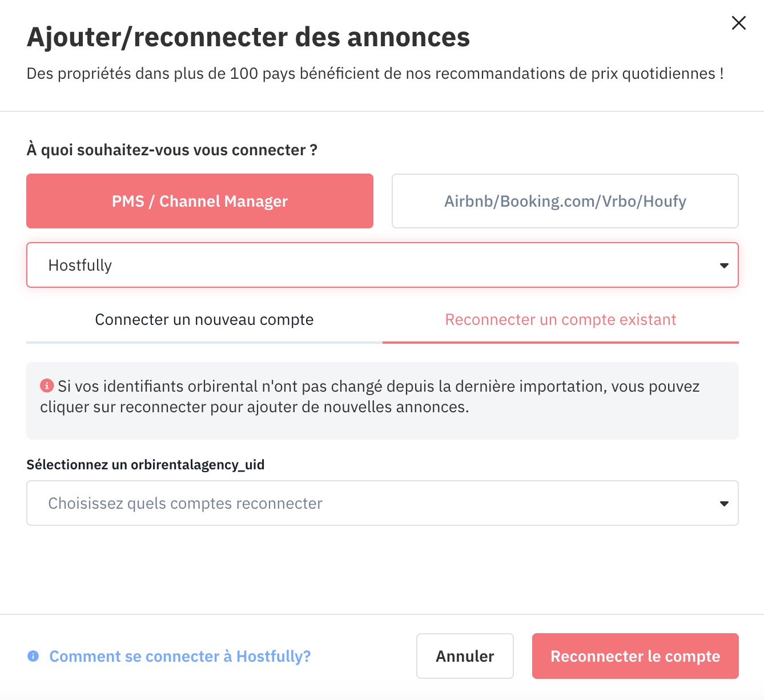Click blue info icon beside Hostfully help link
The image size is (764, 700).
pos(33,656)
